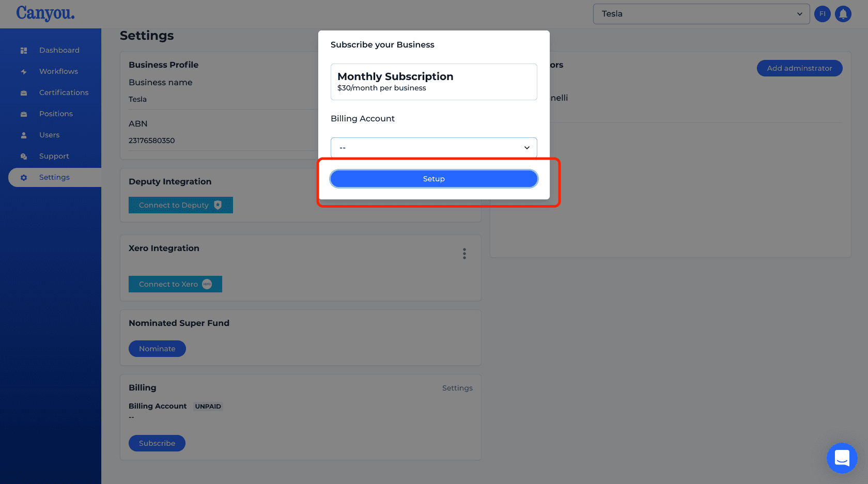Viewport: 868px width, 484px height.
Task: Open the Users section
Action: tap(49, 135)
